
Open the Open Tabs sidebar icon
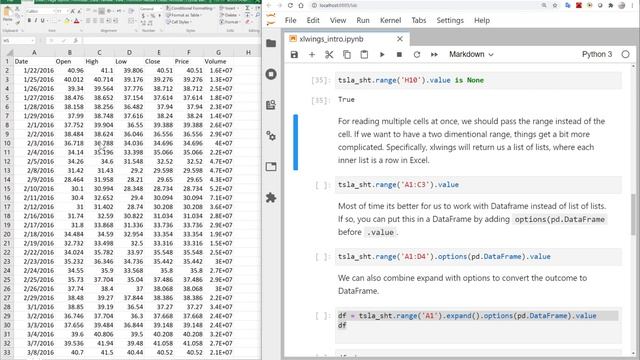tap(271, 167)
